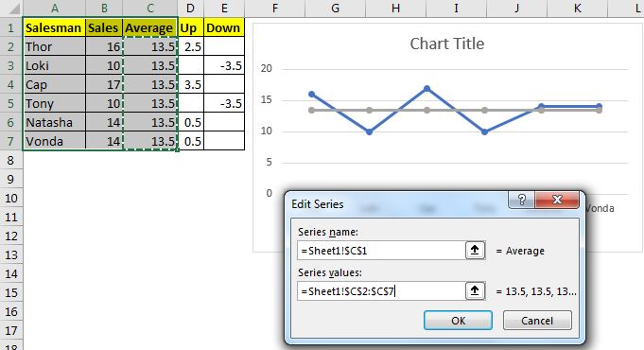Click into the Series name input field
Viewport: 644px width, 350px height.
coord(381,250)
